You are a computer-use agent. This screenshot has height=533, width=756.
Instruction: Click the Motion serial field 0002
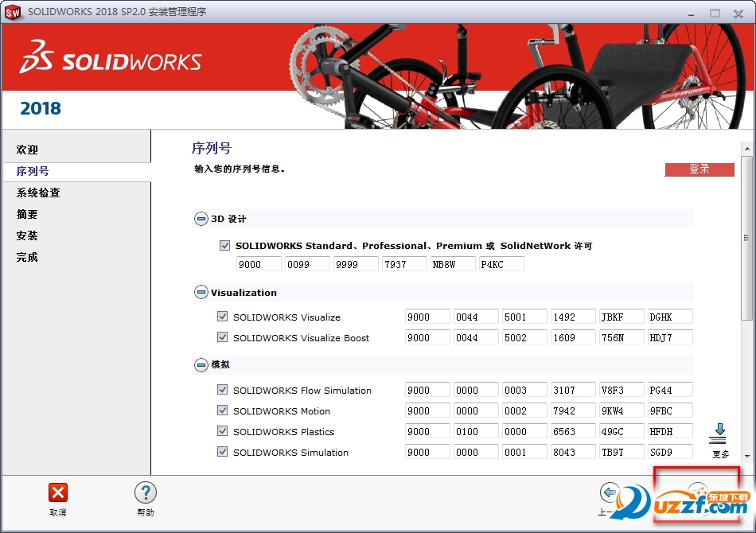point(524,410)
